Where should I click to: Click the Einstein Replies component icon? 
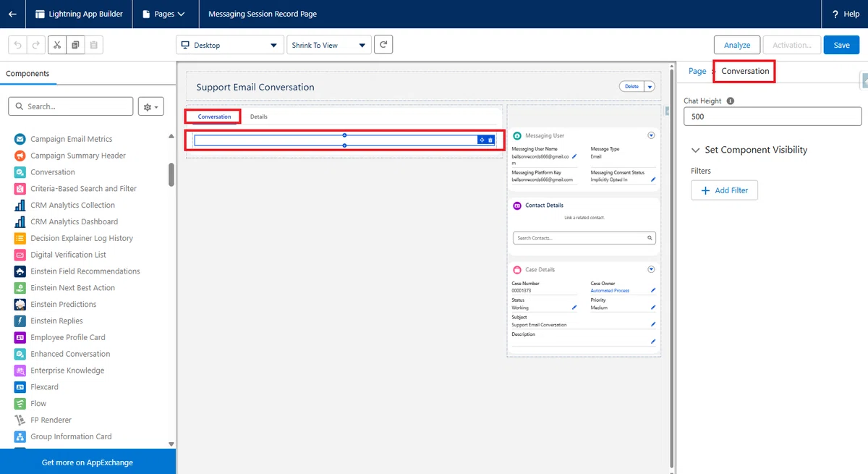(x=20, y=321)
